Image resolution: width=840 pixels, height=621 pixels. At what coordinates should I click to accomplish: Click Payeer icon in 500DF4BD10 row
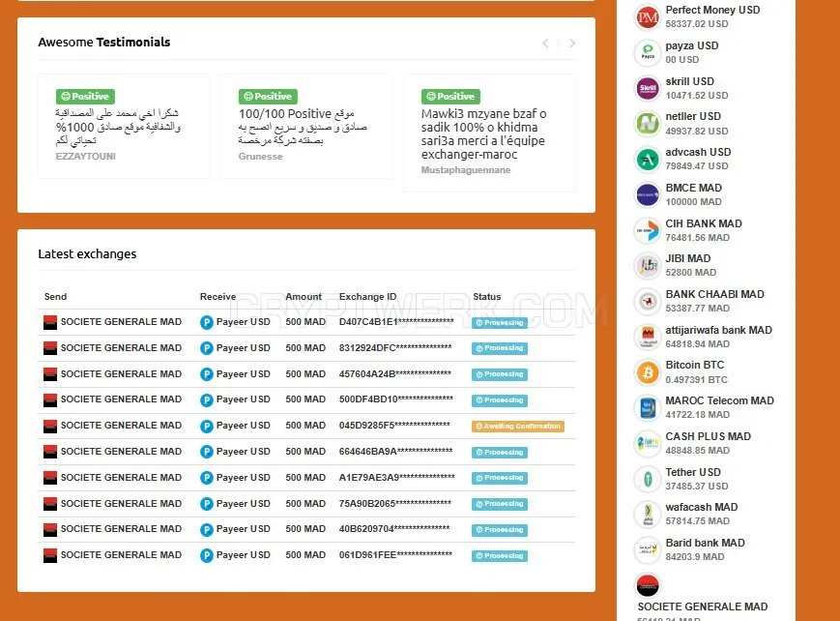coord(206,400)
